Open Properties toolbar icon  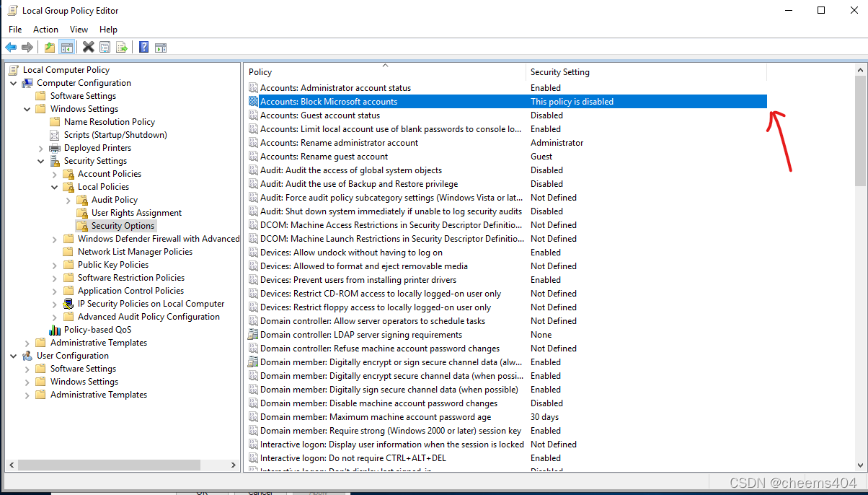[x=105, y=47]
